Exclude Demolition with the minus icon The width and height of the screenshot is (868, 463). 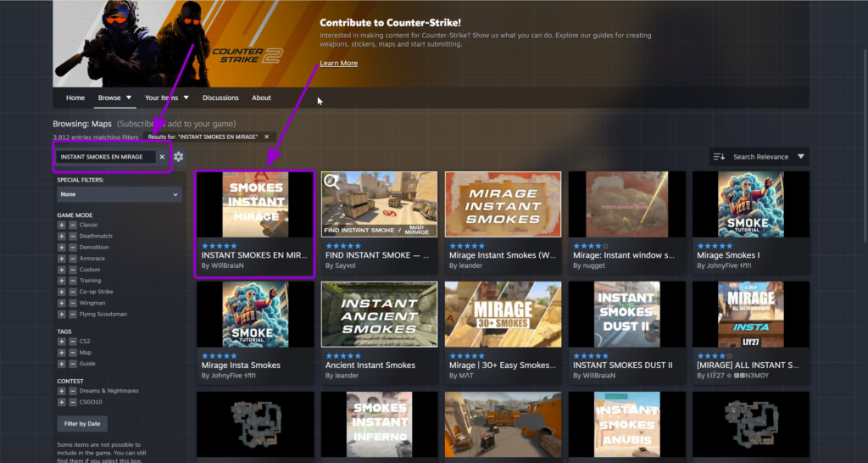[73, 247]
